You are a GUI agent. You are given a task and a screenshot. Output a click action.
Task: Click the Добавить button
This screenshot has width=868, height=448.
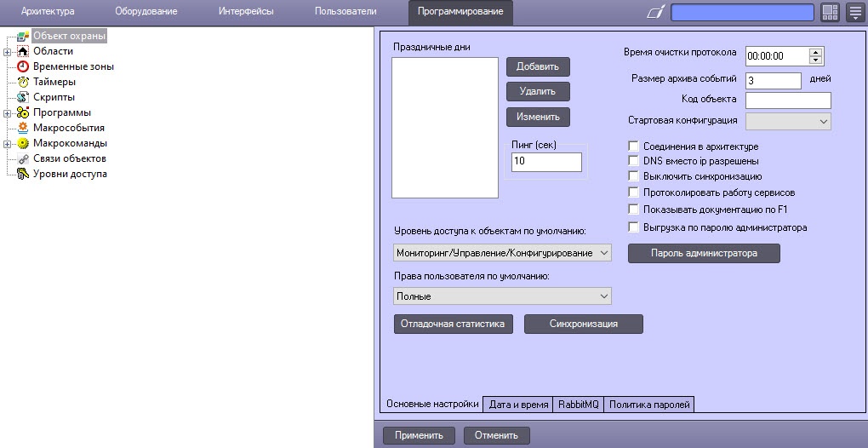click(x=538, y=66)
